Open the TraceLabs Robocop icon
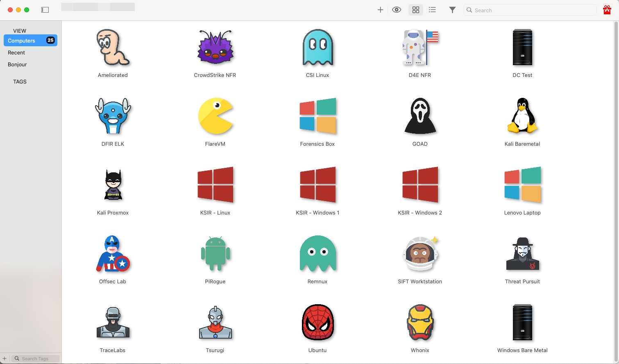This screenshot has width=619, height=364. [113, 322]
